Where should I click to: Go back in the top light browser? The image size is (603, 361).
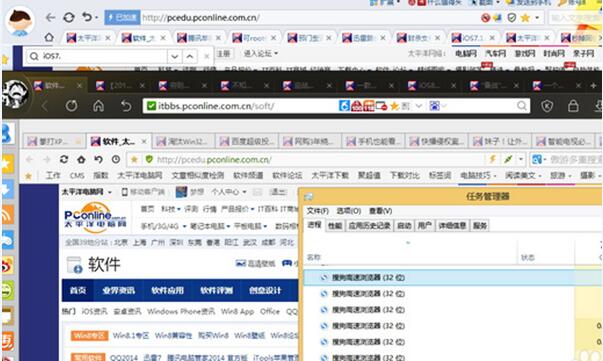pos(50,17)
